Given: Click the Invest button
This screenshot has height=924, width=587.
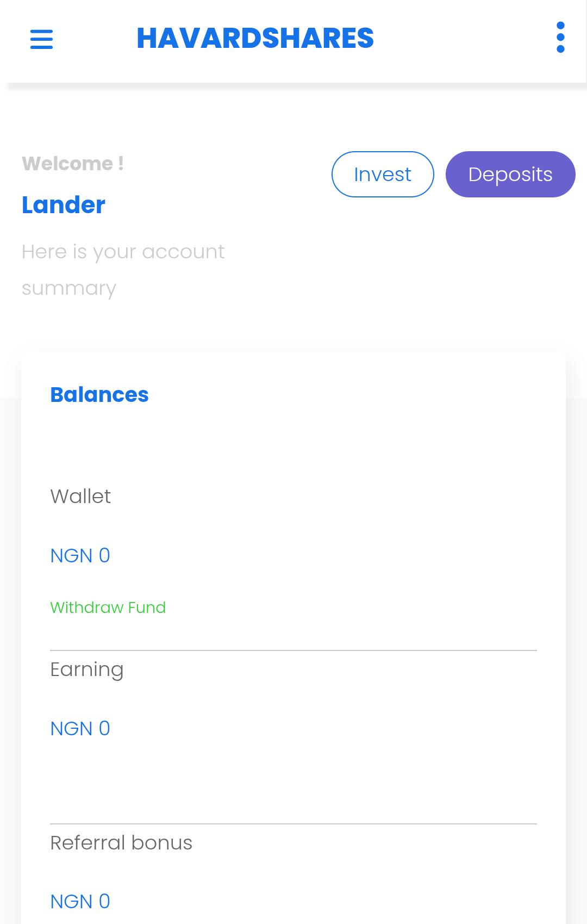Looking at the screenshot, I should click(382, 174).
